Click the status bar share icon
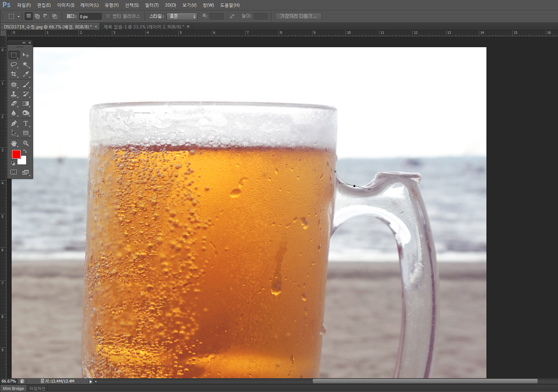Viewport: 558px width, 392px height. tap(22, 381)
